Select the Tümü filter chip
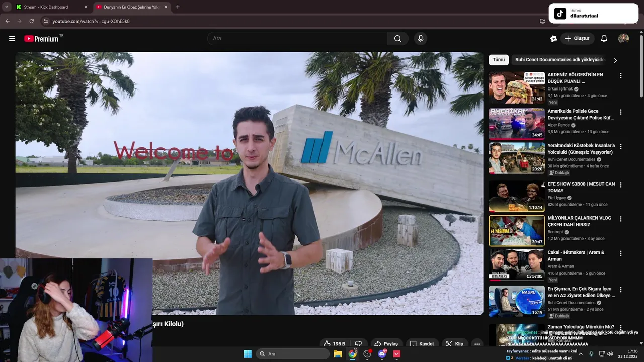This screenshot has height=362, width=644. (499, 60)
